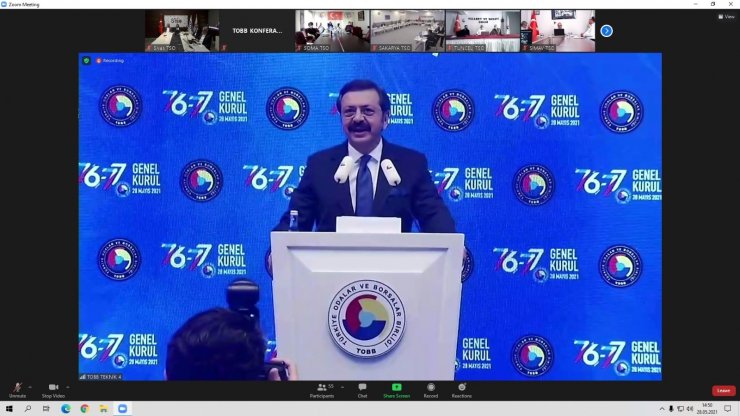Select SOMA TSO video thumbnail
Image resolution: width=740 pixels, height=416 pixels.
coord(332,31)
